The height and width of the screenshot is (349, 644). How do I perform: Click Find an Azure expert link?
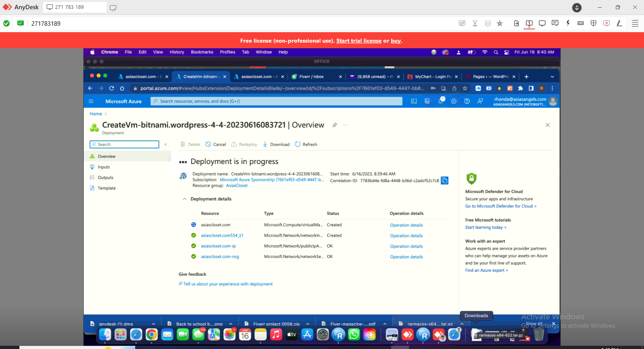coord(487,270)
